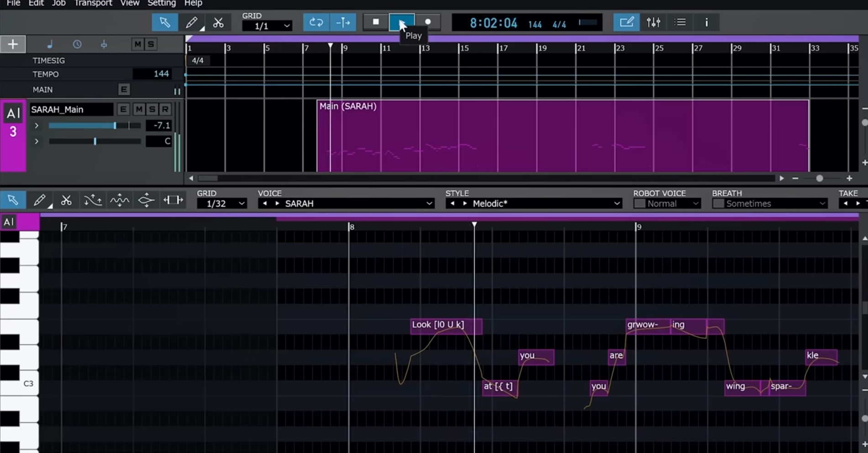Image resolution: width=868 pixels, height=453 pixels.
Task: Select the arrow tool in the top toolbar
Action: tap(165, 22)
